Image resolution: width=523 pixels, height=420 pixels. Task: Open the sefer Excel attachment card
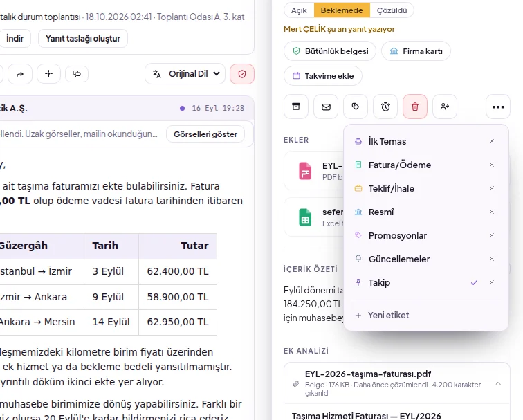pyautogui.click(x=313, y=217)
